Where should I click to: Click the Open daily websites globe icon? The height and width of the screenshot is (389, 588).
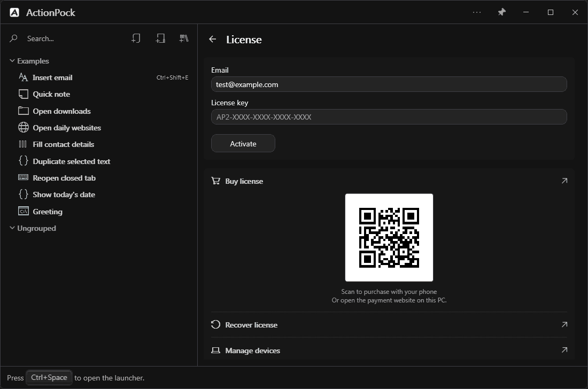(23, 127)
